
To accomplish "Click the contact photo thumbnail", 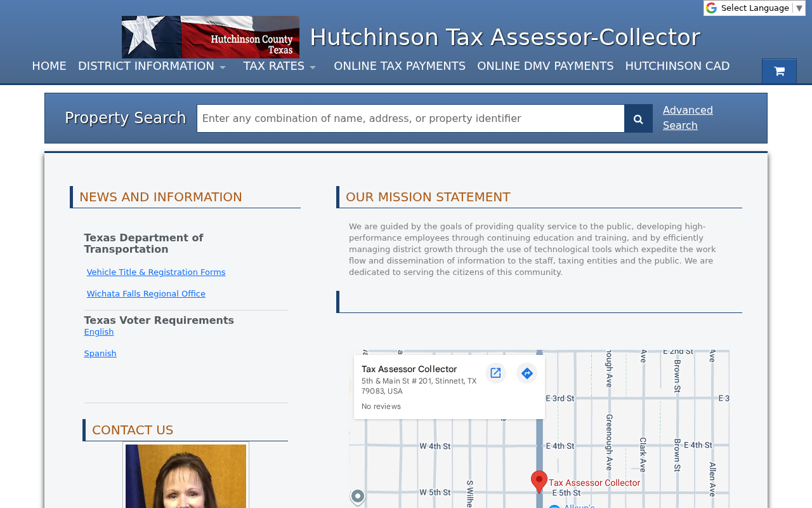I will [x=186, y=476].
